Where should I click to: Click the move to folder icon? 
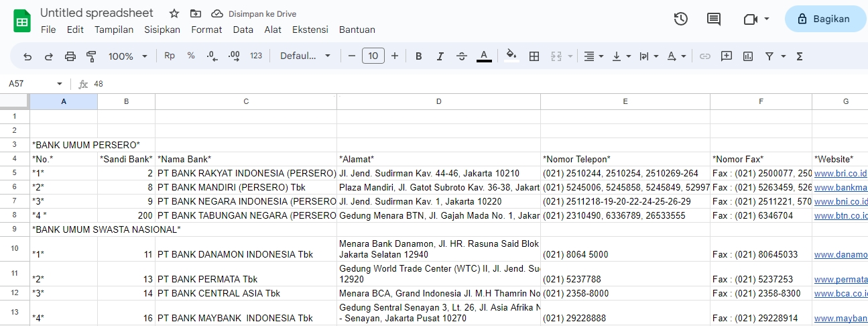196,13
